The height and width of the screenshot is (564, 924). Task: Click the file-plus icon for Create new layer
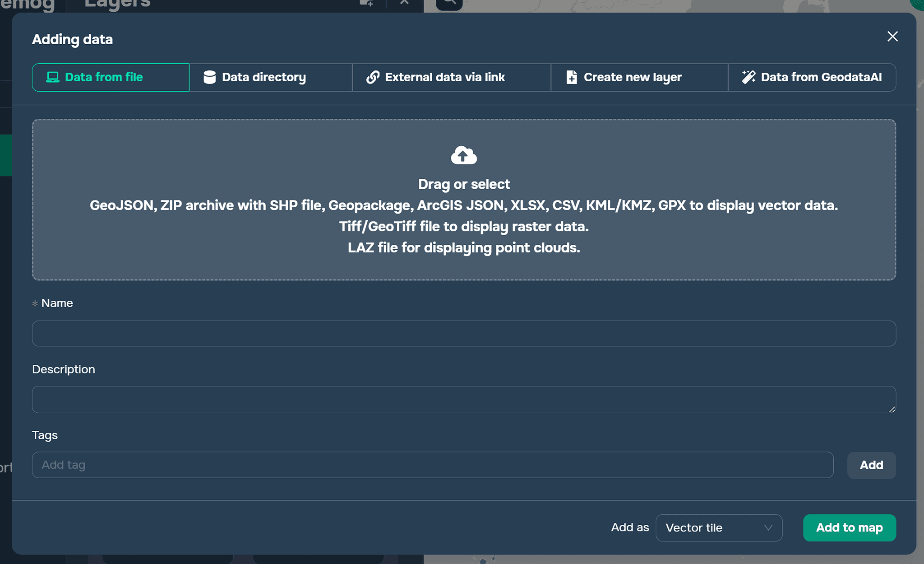(x=572, y=77)
